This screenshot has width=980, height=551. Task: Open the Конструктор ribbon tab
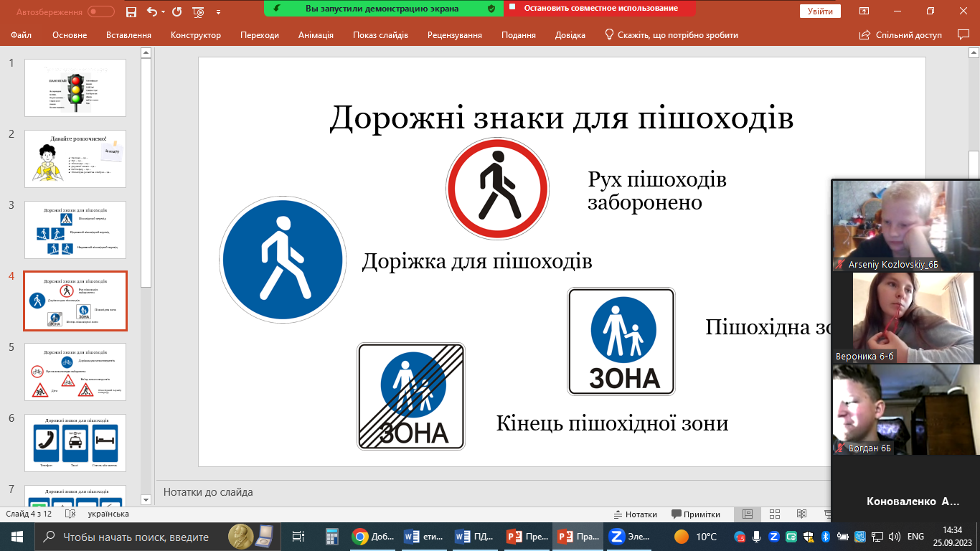pyautogui.click(x=196, y=35)
